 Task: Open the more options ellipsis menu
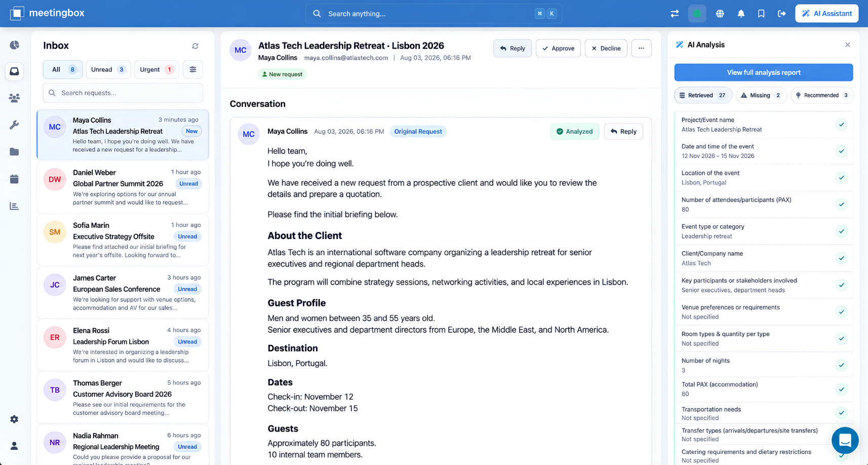coord(642,48)
